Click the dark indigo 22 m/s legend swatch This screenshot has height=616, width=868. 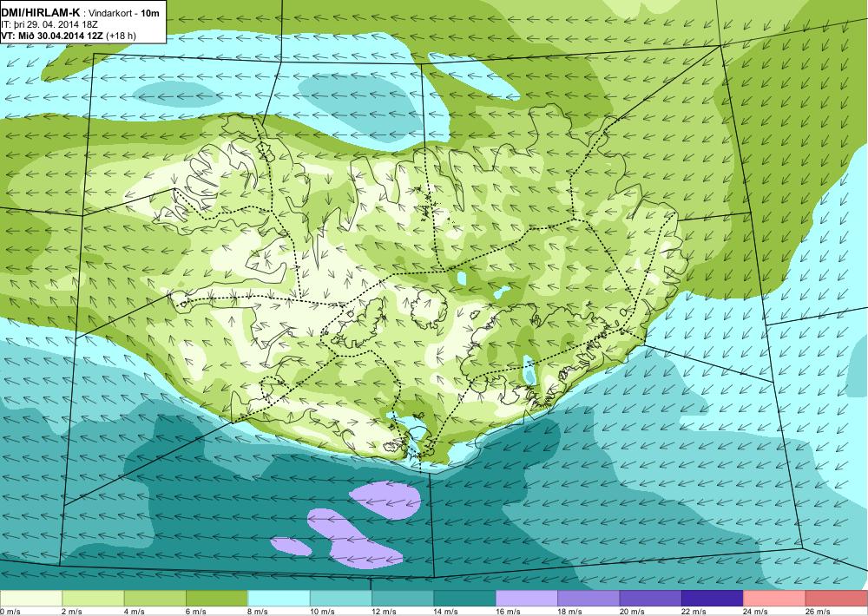click(x=713, y=599)
